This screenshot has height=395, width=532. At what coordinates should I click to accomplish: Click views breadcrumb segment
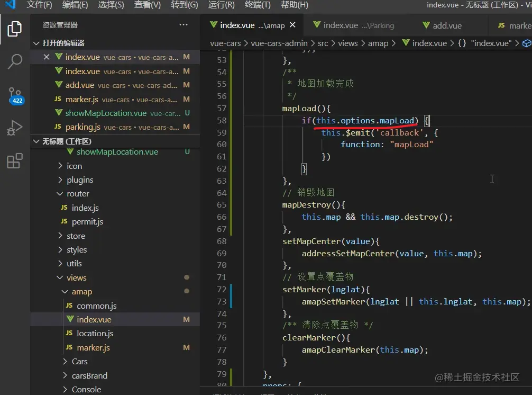pyautogui.click(x=348, y=43)
